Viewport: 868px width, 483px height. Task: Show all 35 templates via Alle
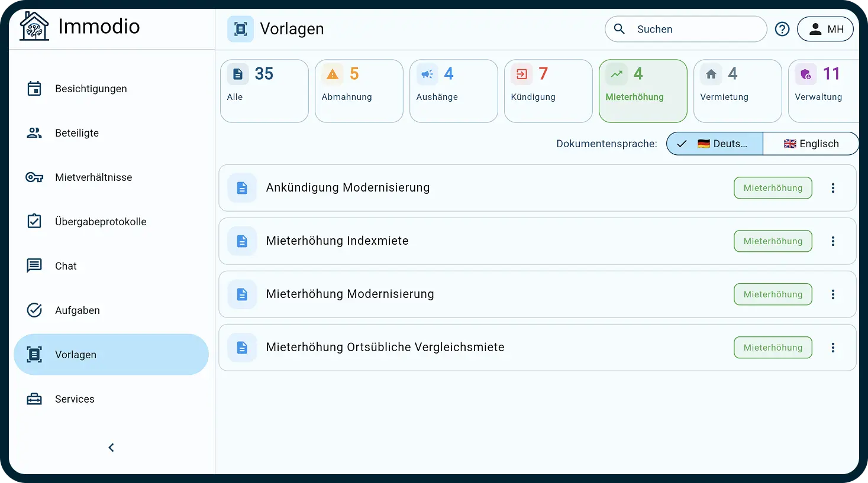264,91
